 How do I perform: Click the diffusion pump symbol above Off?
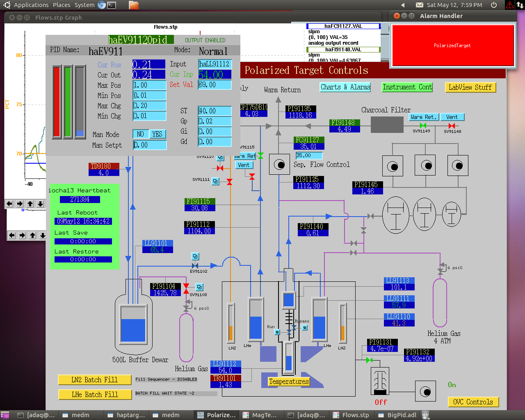pos(380,381)
